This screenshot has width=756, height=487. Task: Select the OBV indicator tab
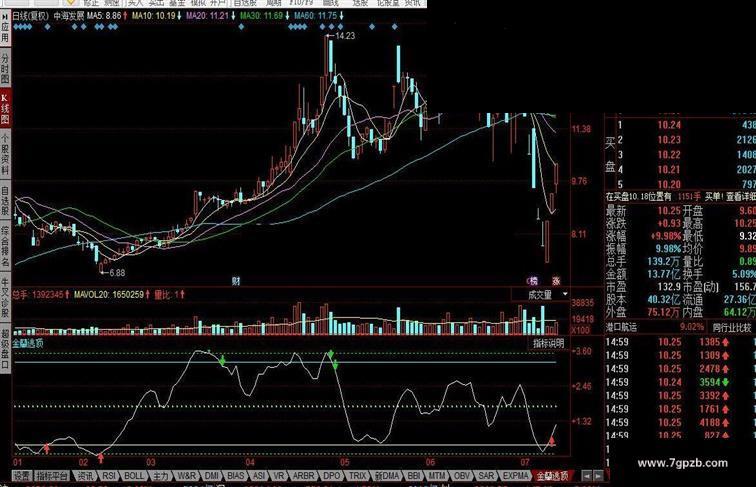[462, 476]
